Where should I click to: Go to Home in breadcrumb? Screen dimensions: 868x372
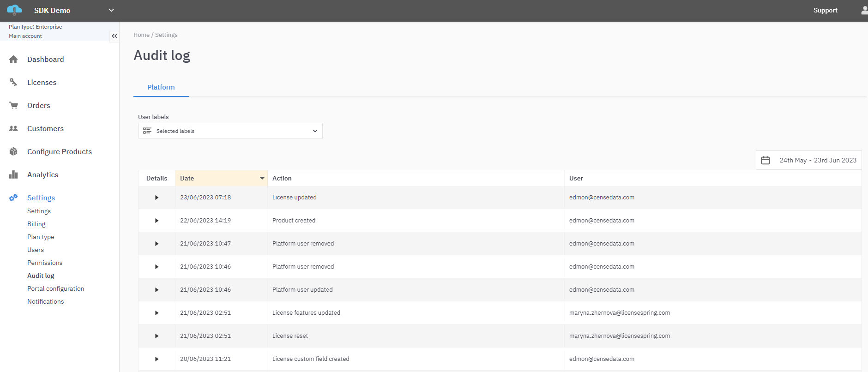(141, 35)
